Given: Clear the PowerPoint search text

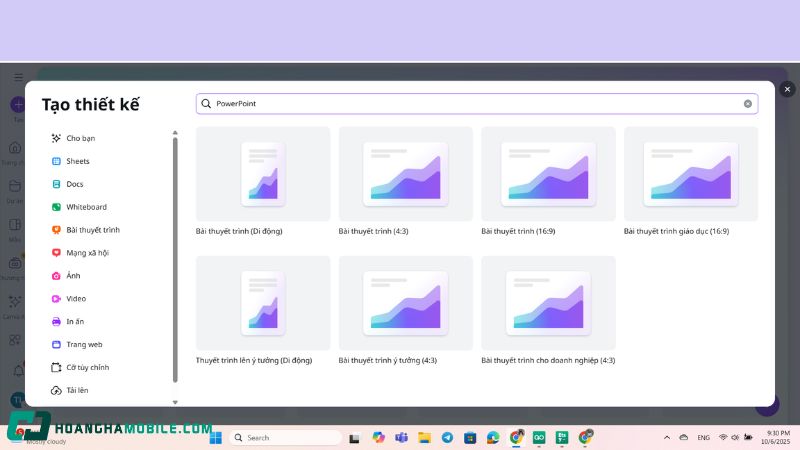Looking at the screenshot, I should click(747, 104).
